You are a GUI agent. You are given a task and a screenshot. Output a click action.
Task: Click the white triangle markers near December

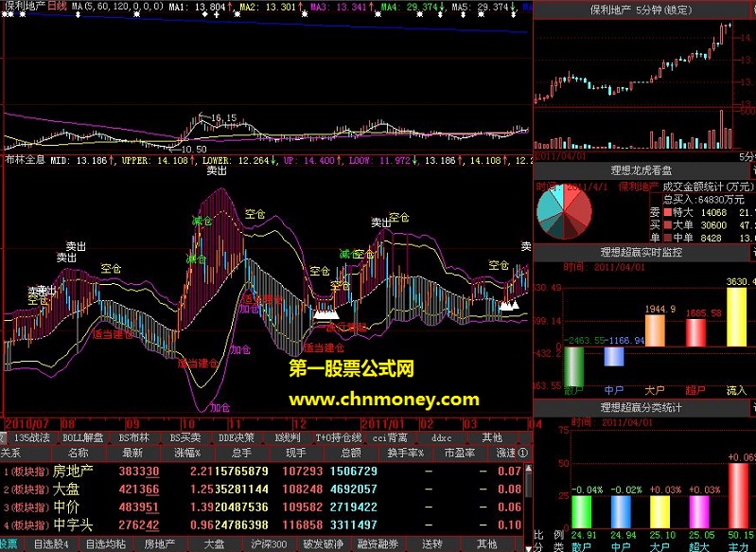pyautogui.click(x=326, y=315)
